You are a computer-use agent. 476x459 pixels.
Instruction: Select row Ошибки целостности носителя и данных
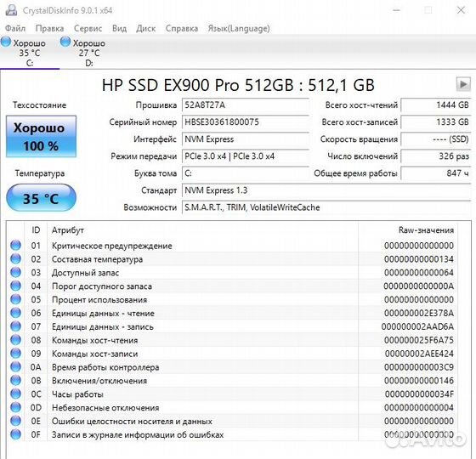[x=232, y=421]
